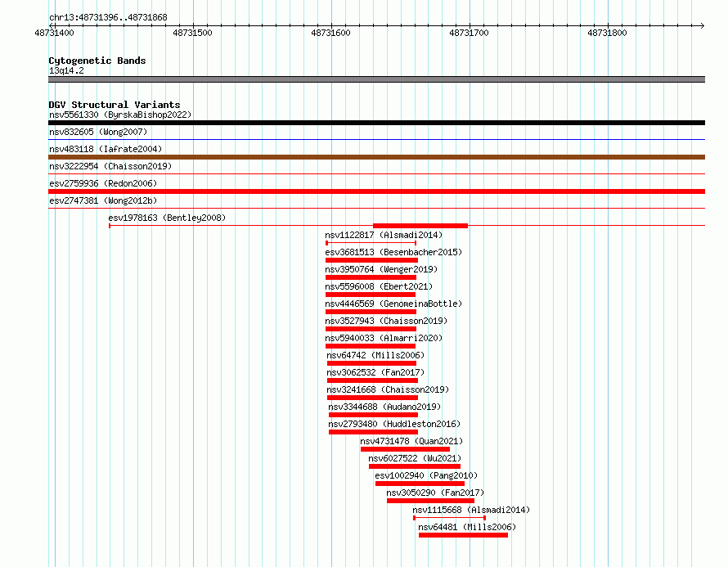Open esv3681513 (Besenbacher2015) label

click(x=393, y=252)
